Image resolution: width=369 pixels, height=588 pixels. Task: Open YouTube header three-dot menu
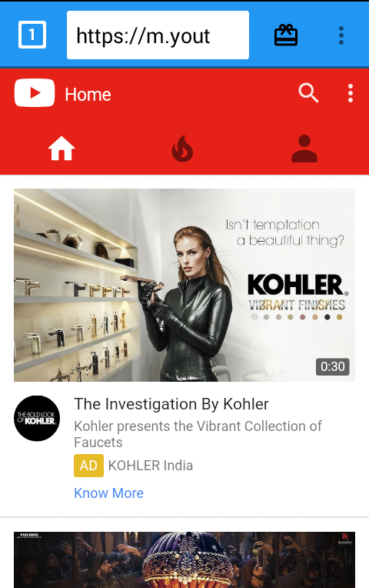point(351,93)
